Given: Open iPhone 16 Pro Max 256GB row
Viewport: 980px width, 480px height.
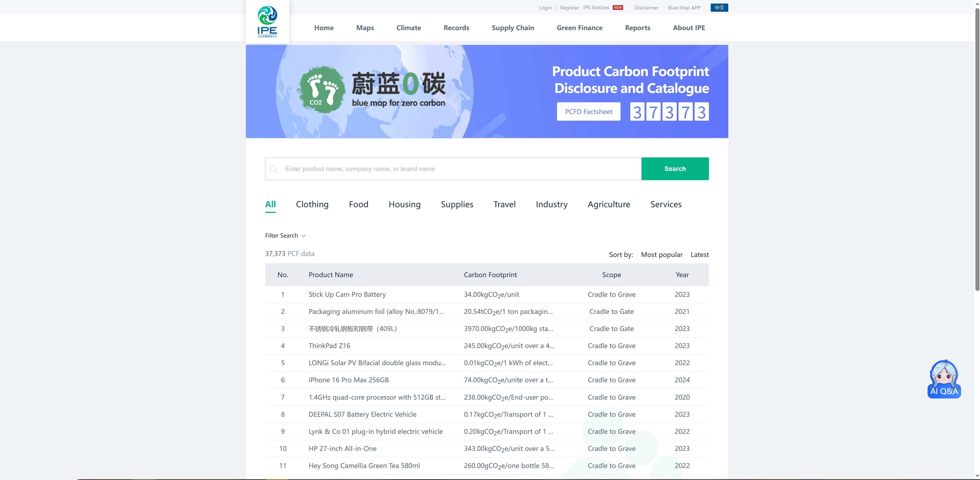Looking at the screenshot, I should (487, 380).
